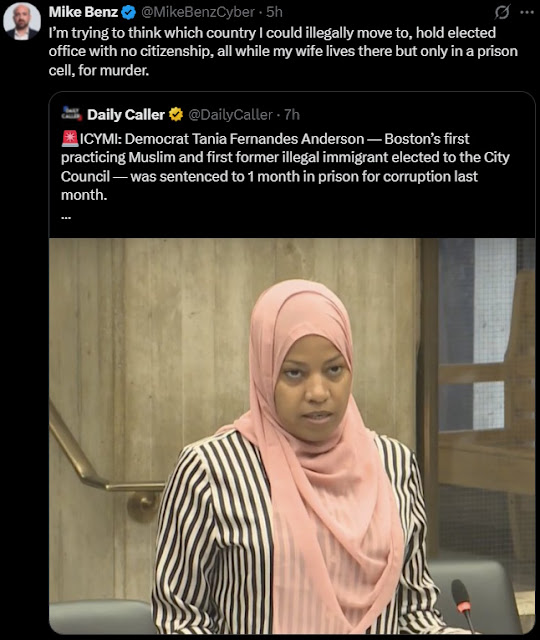The width and height of the screenshot is (540, 640).
Task: Click the microphone in the photo
Action: click(463, 604)
